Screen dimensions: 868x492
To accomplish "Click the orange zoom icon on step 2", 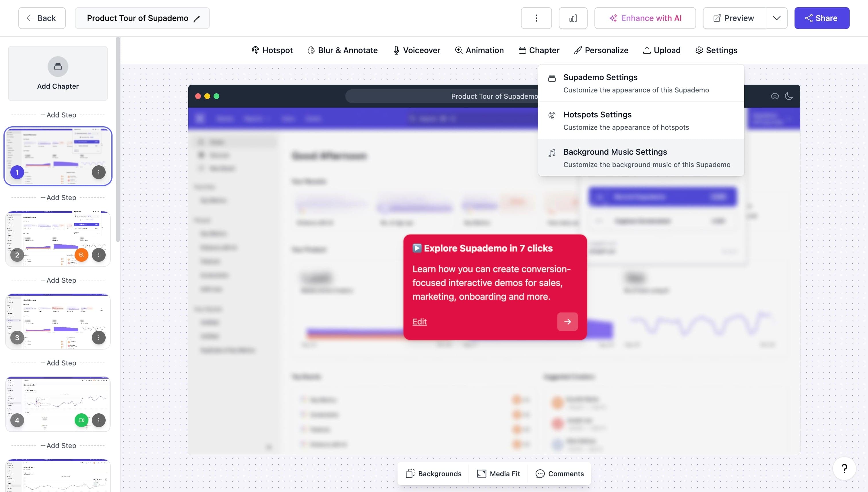I will click(x=82, y=255).
